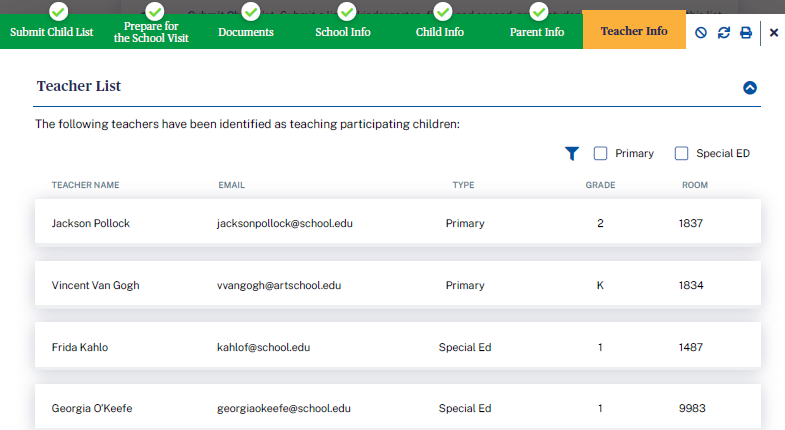Enable the Primary filter checkbox
Screen dimensions: 785x430
click(x=601, y=153)
